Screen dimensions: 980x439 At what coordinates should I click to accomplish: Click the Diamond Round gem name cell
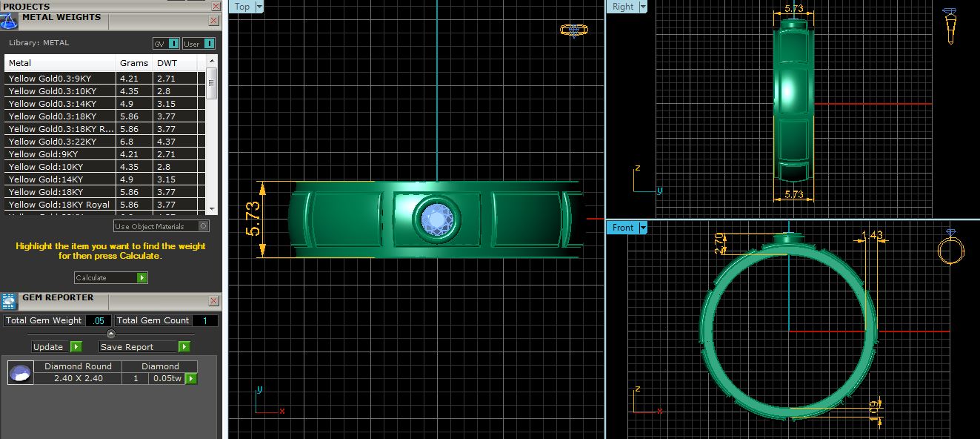coord(79,366)
